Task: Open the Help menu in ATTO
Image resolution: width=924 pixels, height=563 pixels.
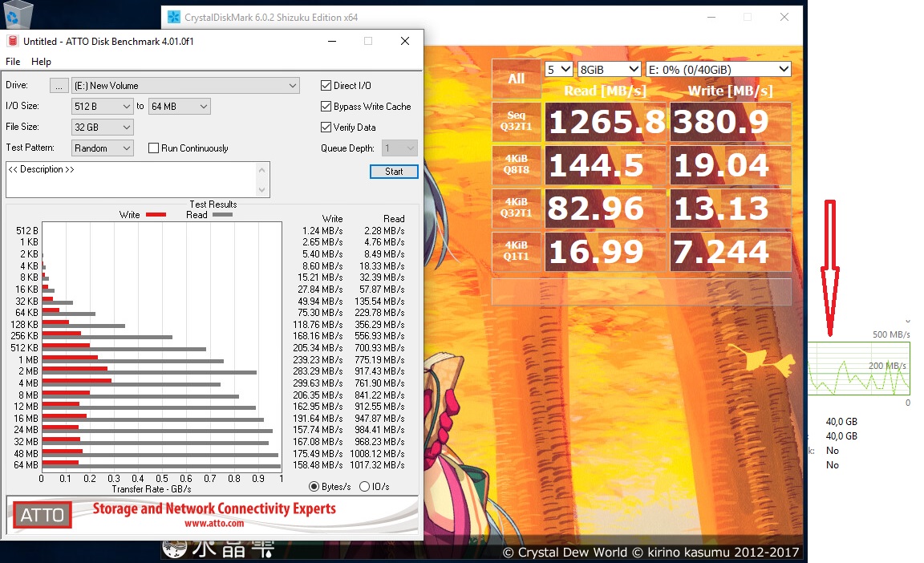Action: pyautogui.click(x=41, y=62)
